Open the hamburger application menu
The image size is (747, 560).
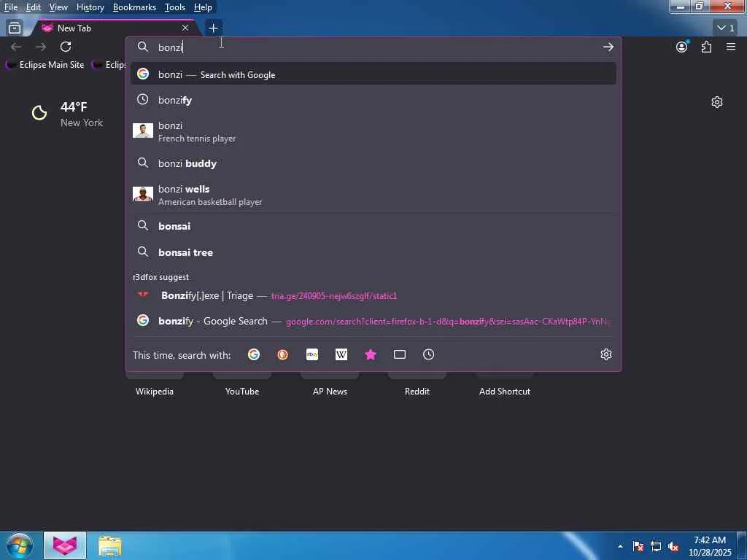point(730,47)
